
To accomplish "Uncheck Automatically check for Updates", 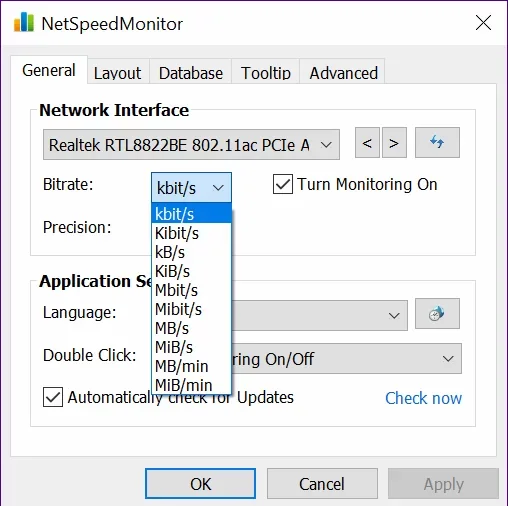I will coord(53,397).
